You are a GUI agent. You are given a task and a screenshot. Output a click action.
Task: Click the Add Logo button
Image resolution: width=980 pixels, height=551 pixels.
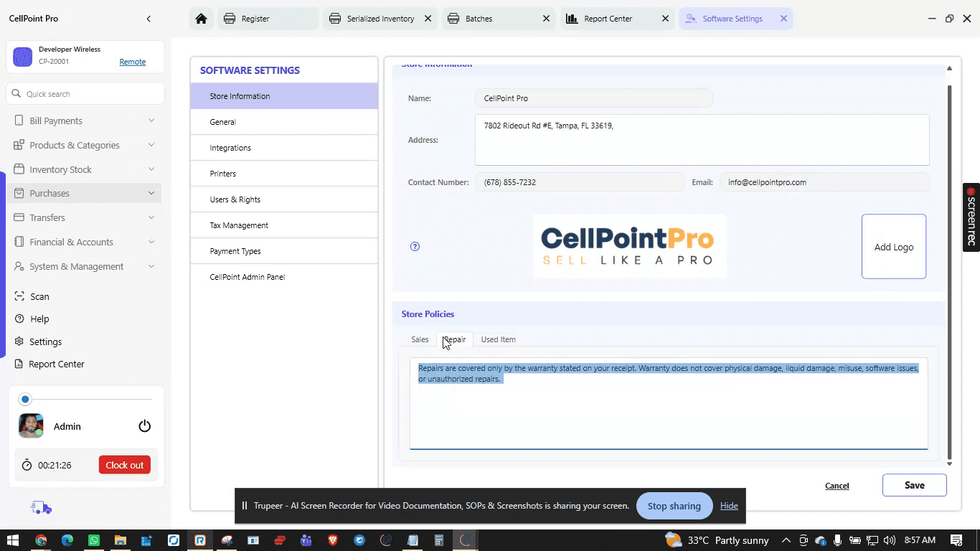coord(894,246)
